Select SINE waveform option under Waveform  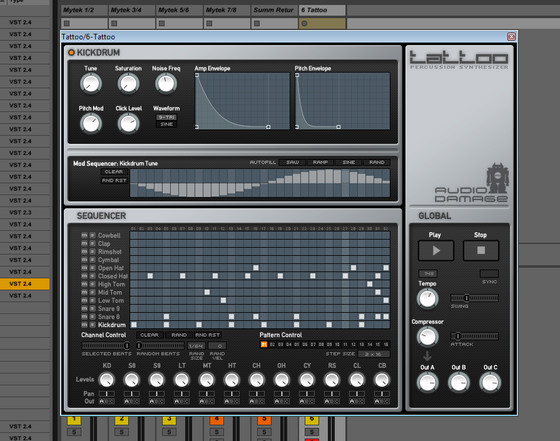click(x=166, y=124)
